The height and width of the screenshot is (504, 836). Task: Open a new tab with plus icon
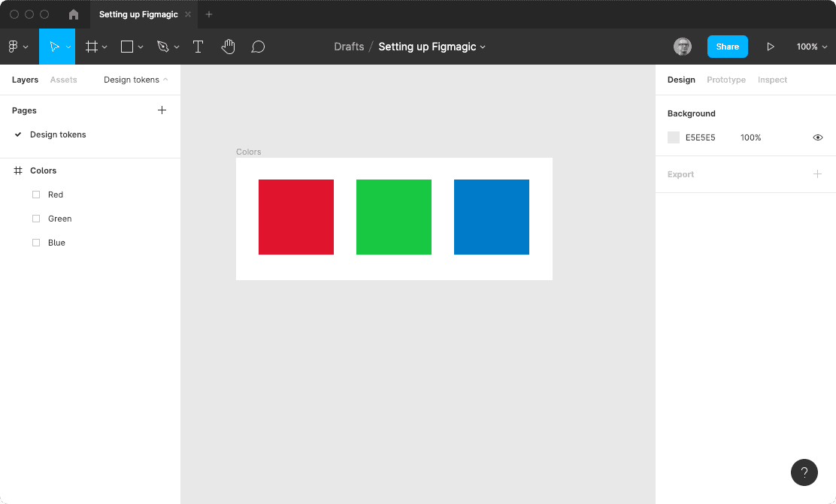pyautogui.click(x=209, y=14)
